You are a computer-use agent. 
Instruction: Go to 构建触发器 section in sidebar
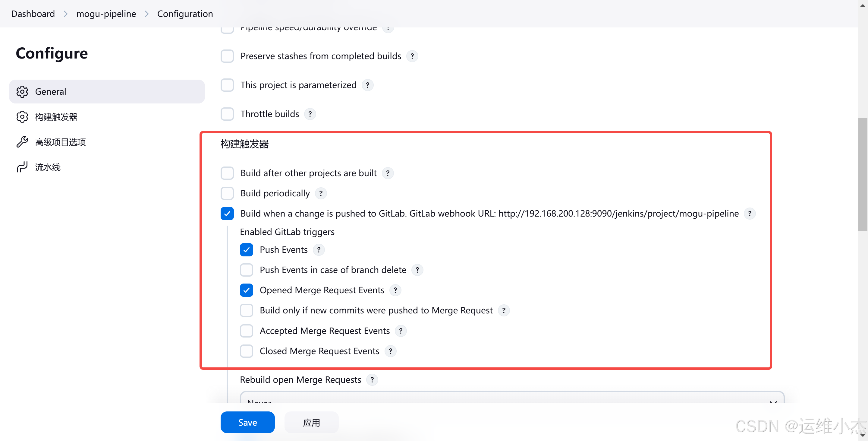click(x=56, y=117)
